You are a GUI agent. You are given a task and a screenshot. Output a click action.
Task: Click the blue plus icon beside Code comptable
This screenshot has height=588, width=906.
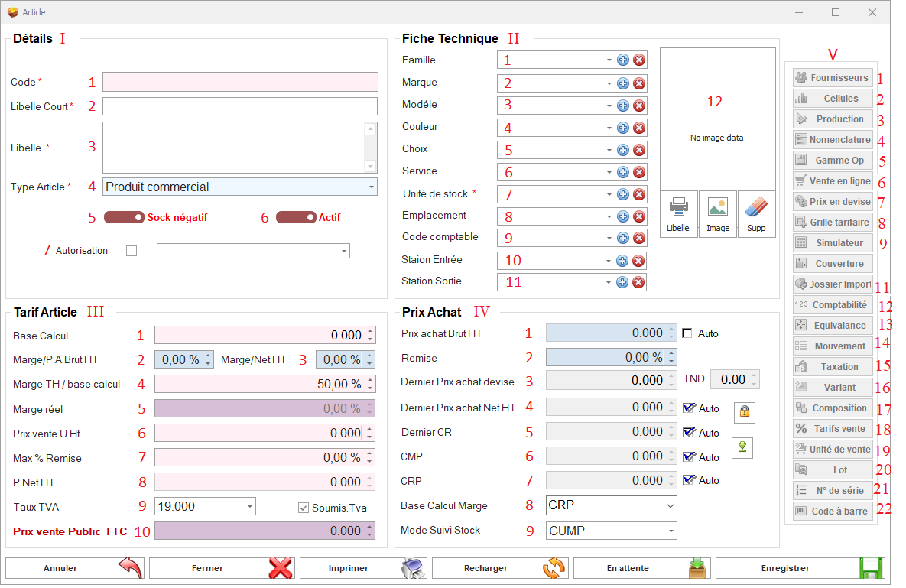623,239
